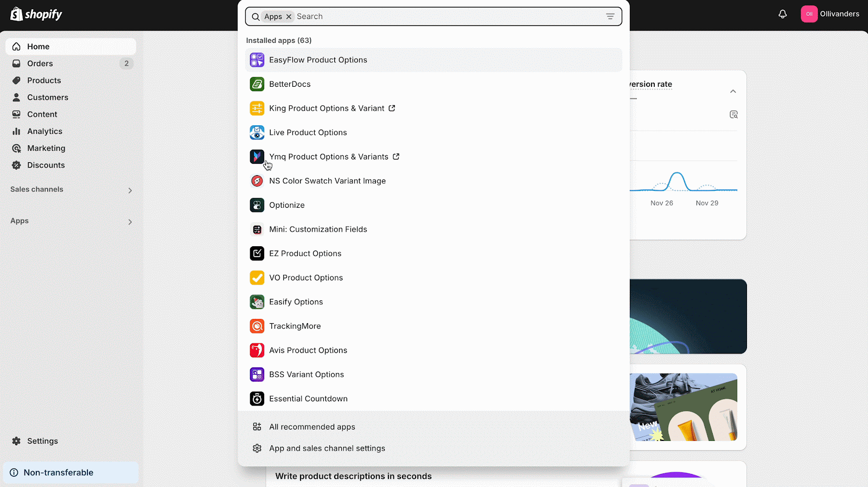868x487 pixels.
Task: Select NS Color Swatch Variant Image text
Action: [x=328, y=181]
